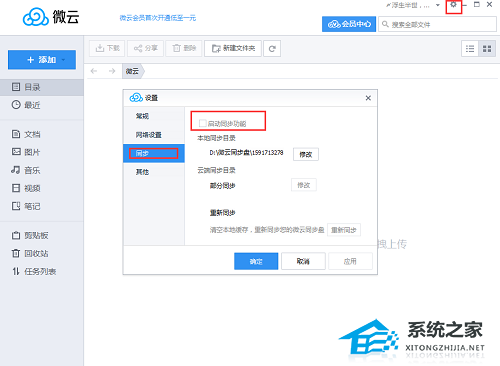Select the 同步 sync settings tab
Image resolution: width=500 pixels, height=366 pixels.
coord(154,153)
